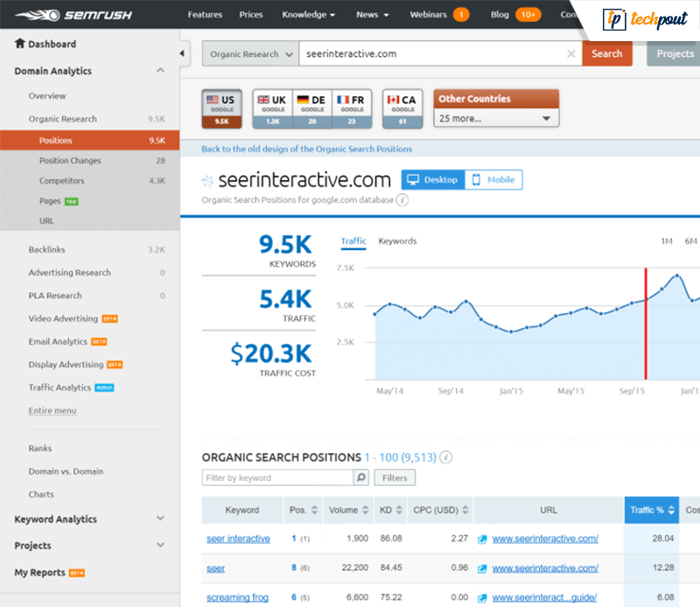The width and height of the screenshot is (700, 607).
Task: Select the US Google database flag
Action: click(x=222, y=109)
